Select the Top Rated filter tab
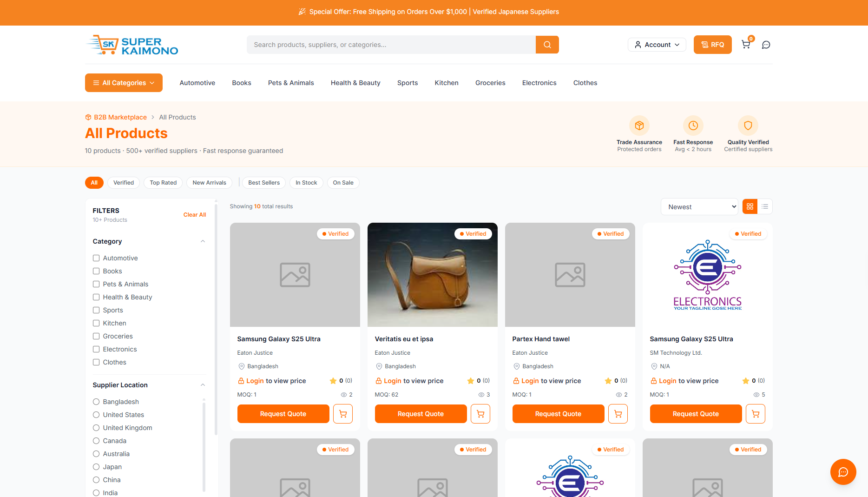Screen dimensions: 868x497 163,183
